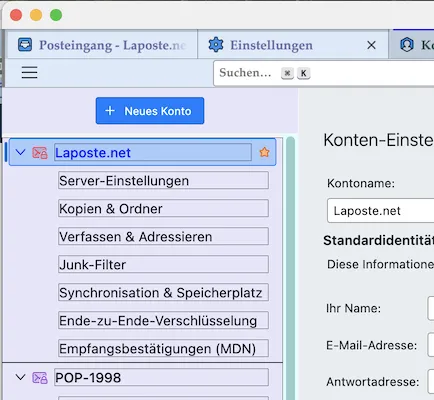
Task: Open Ende-zu-Ende-Verschlüsselung settings
Action: 163,321
